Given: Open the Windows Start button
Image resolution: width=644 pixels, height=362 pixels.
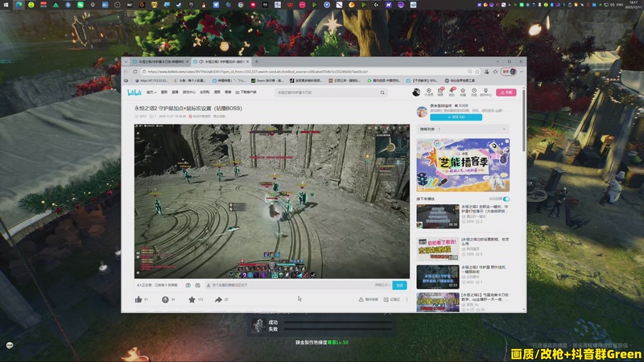Looking at the screenshot, I should [6, 5].
